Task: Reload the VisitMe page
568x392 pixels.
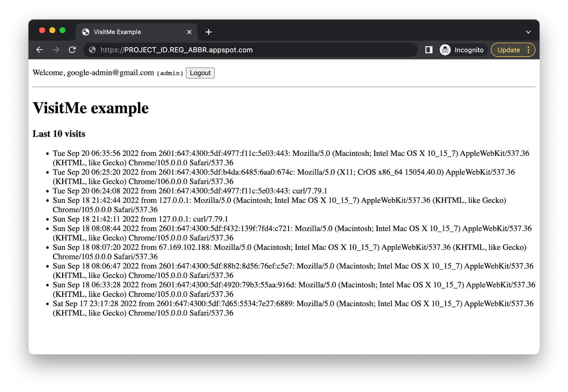Action: [x=72, y=50]
